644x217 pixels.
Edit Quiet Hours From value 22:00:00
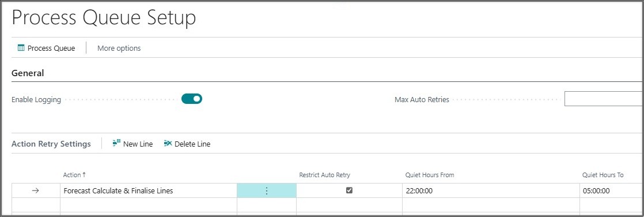click(491, 190)
